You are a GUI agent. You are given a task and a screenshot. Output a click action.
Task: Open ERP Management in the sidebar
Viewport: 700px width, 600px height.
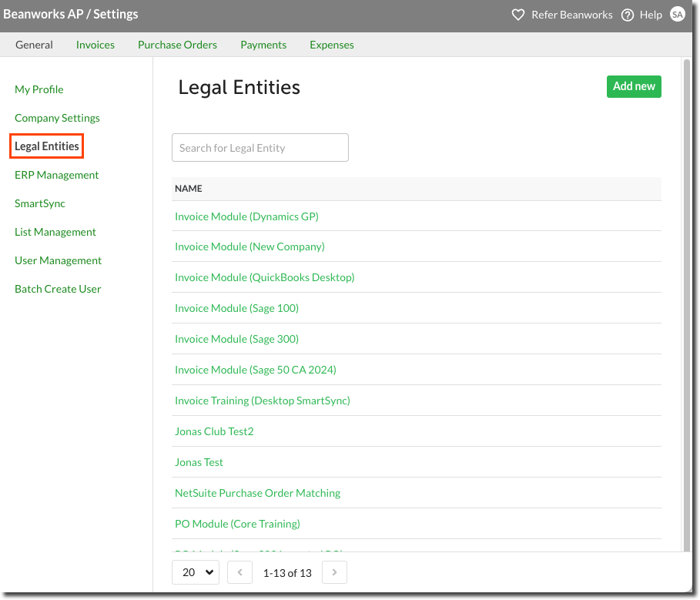tap(57, 175)
